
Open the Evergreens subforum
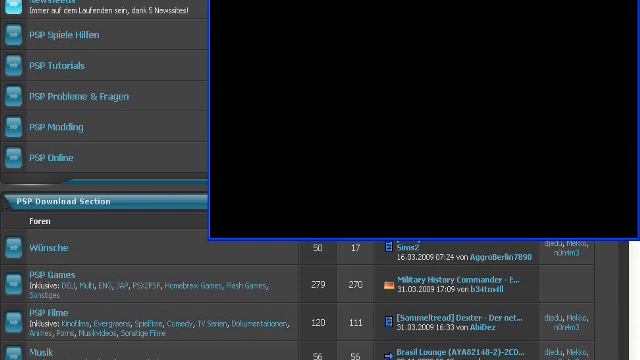(x=111, y=324)
